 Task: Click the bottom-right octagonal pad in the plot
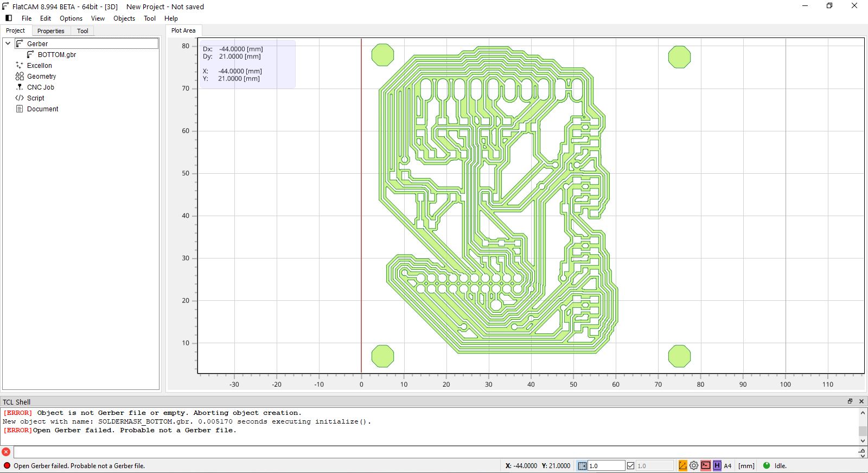[679, 356]
